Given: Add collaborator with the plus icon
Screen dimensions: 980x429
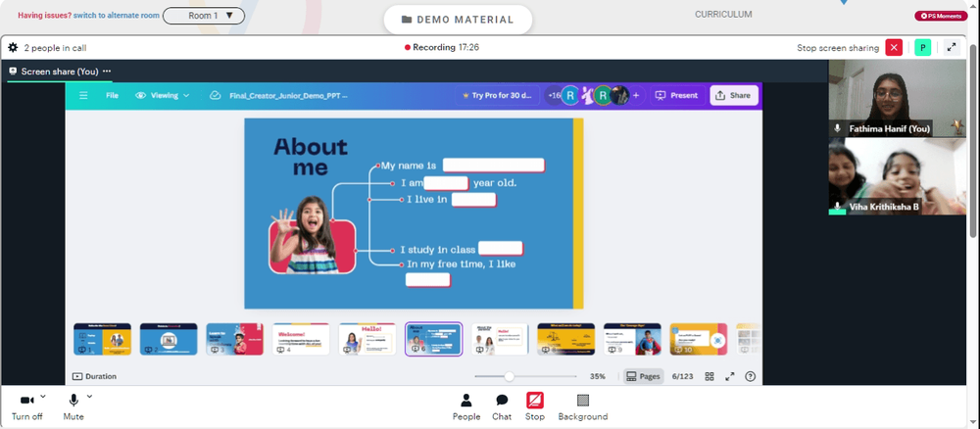Looking at the screenshot, I should coord(636,96).
